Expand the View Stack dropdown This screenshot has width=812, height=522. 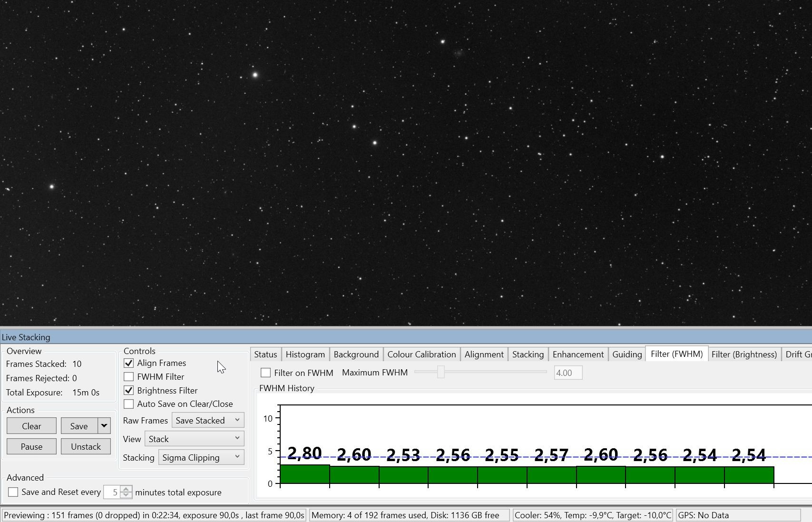(195, 439)
